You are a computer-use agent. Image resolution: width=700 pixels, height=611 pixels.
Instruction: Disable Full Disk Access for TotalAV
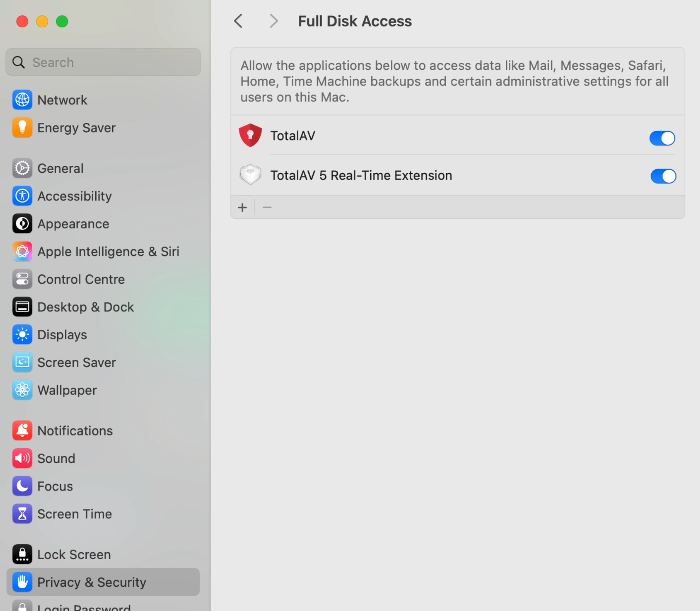point(662,138)
